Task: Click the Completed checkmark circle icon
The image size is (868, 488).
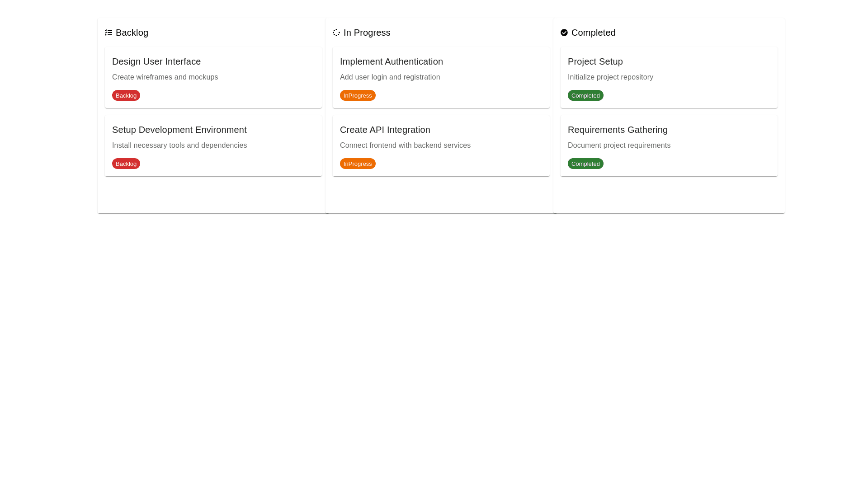Action: coord(564,33)
